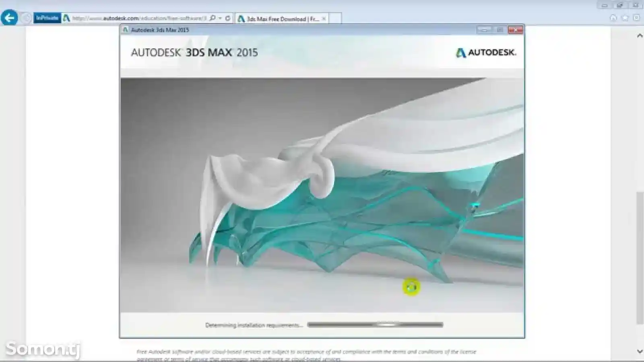Open Favorites with the star icon
644x362 pixels.
625,18
